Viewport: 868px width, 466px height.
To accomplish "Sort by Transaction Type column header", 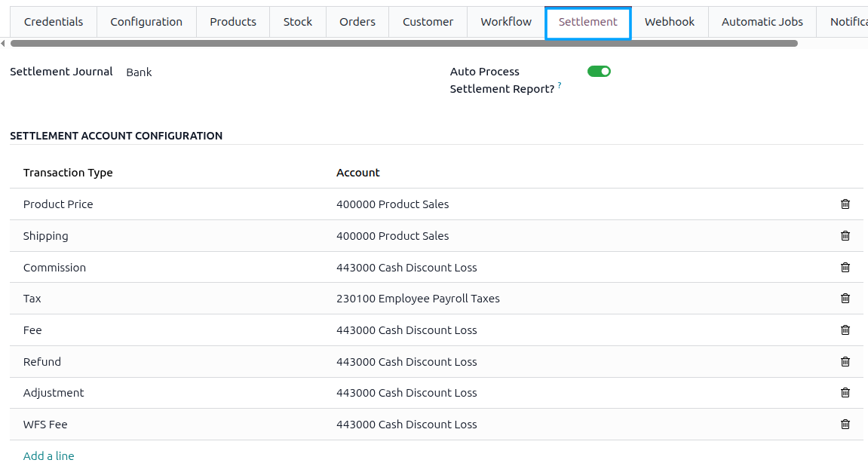I will (68, 173).
